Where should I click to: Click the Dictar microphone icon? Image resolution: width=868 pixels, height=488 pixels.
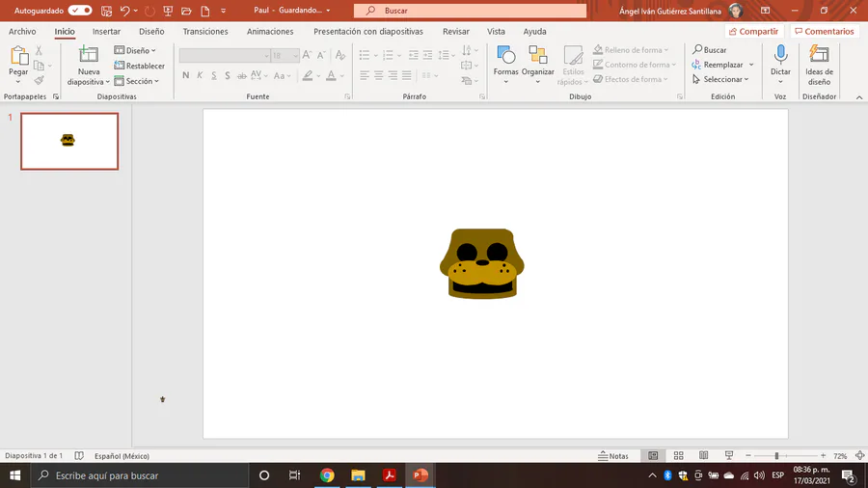tap(780, 56)
